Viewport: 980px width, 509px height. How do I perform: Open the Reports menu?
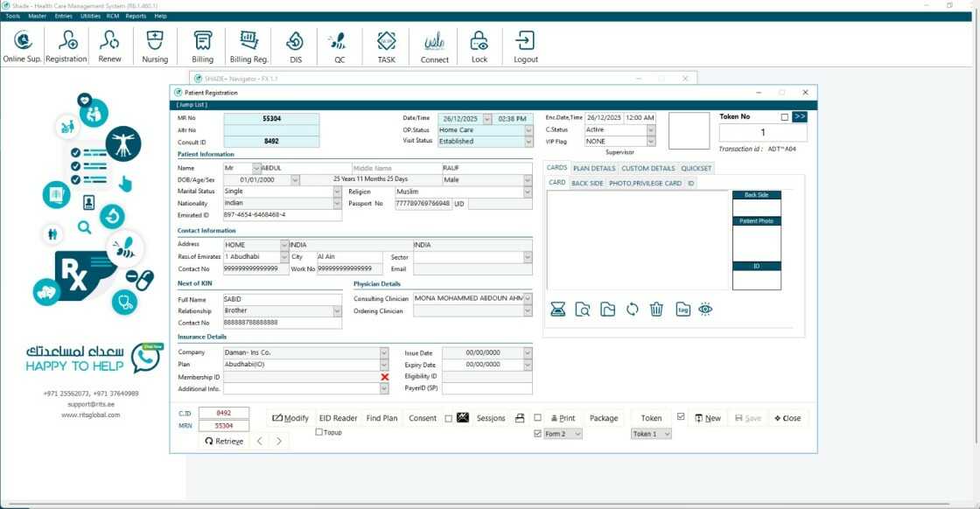[x=136, y=17]
